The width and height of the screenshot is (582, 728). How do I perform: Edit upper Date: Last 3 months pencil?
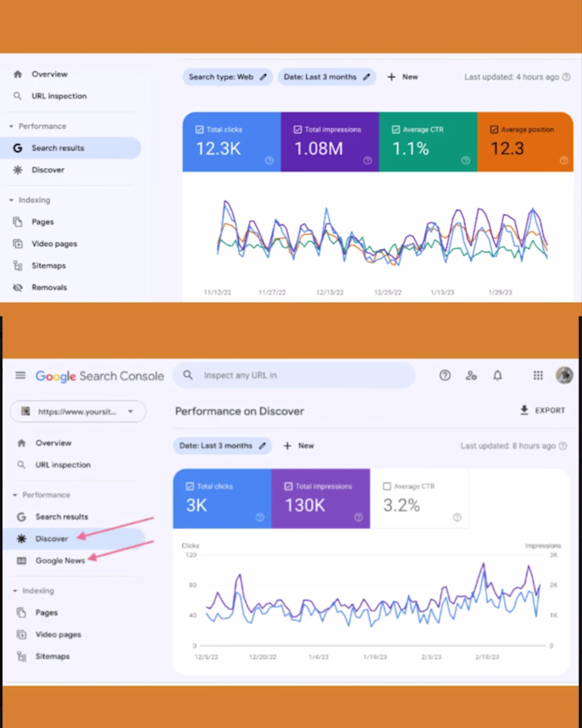pyautogui.click(x=366, y=77)
